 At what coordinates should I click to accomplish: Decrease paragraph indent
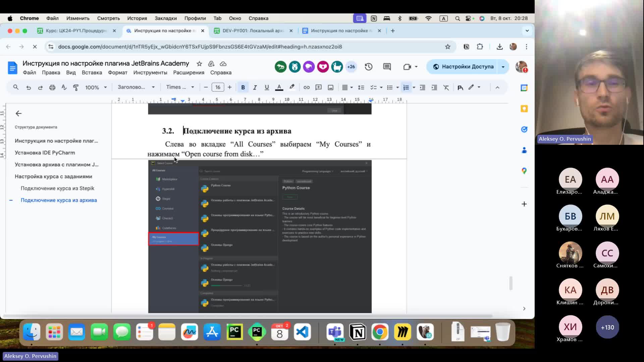(423, 87)
